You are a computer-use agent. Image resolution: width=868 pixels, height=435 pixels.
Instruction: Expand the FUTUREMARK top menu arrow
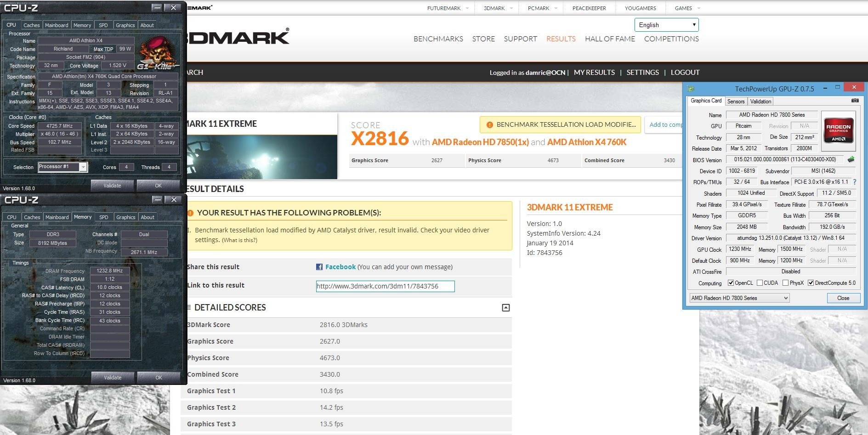pyautogui.click(x=467, y=8)
